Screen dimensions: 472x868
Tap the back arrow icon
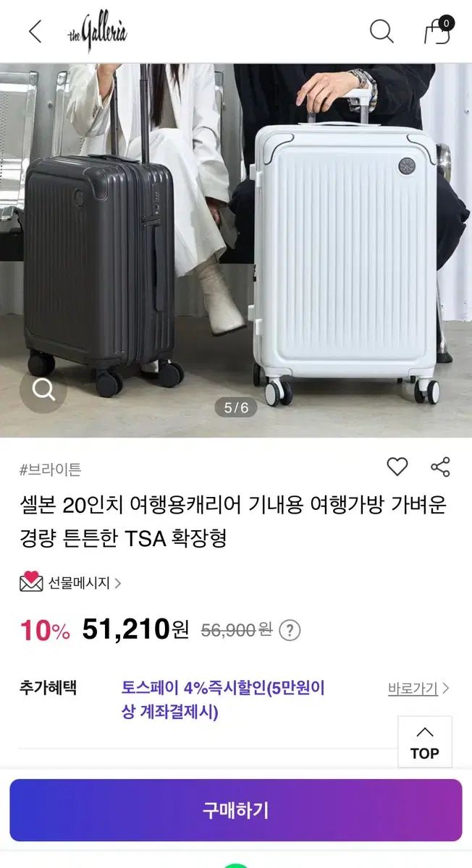tap(35, 32)
